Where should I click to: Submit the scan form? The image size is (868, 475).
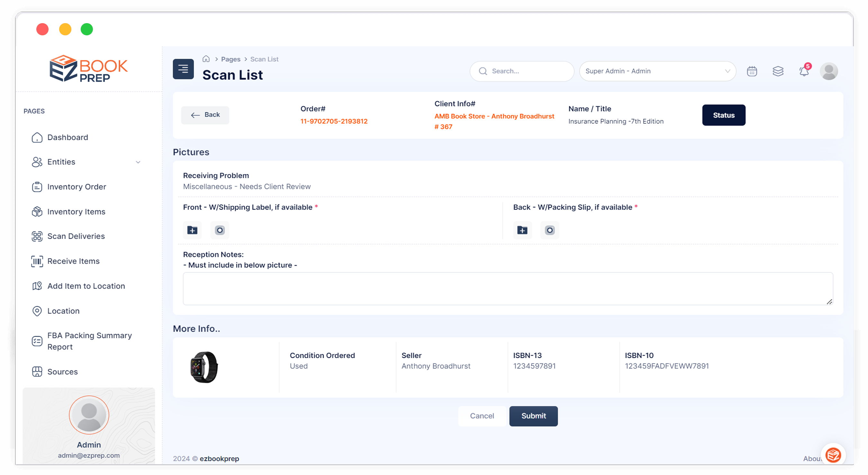[x=533, y=416]
